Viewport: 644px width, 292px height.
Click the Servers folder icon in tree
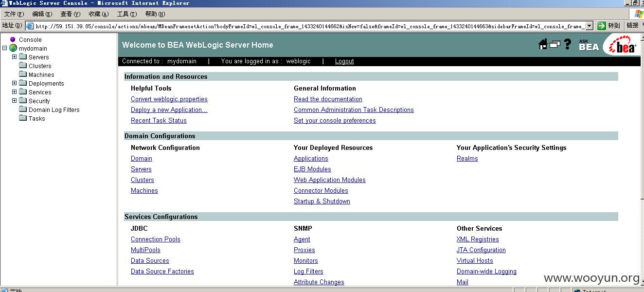23,57
